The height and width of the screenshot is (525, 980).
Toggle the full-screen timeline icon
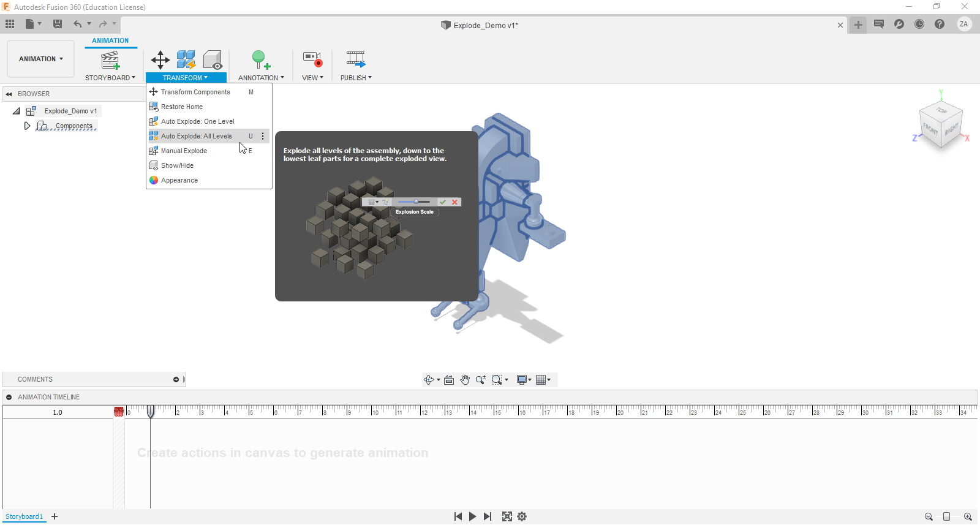coord(507,516)
